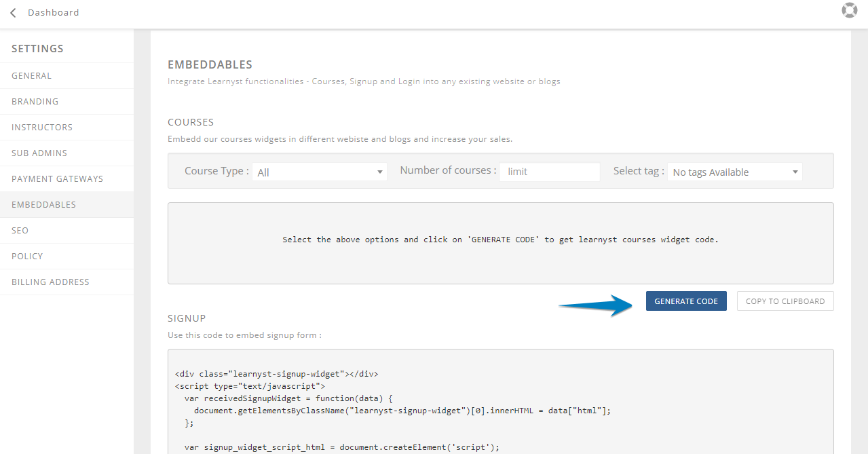Viewport: 868px width, 454px height.
Task: Click the back arrow next to Dashboard
Action: pos(13,13)
